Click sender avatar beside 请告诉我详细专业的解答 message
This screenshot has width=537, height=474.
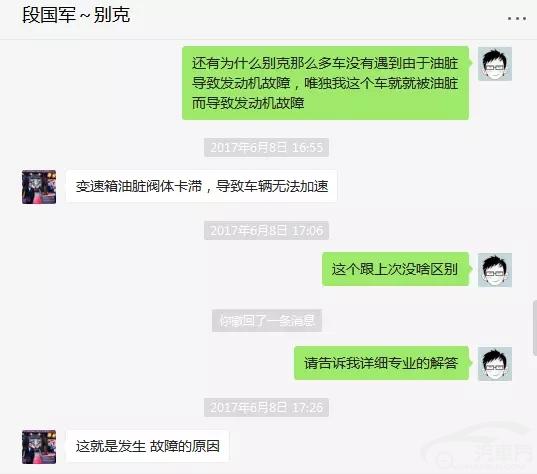pos(495,364)
